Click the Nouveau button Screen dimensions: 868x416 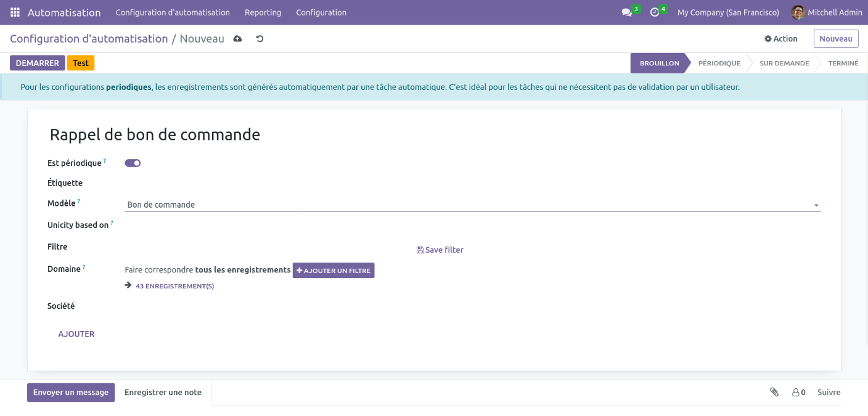836,39
